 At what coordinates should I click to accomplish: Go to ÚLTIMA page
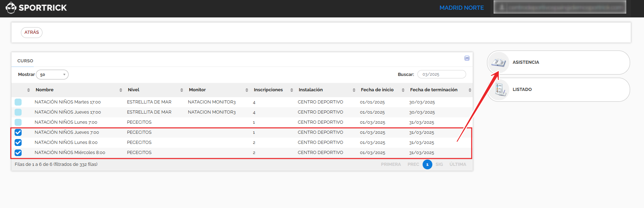pos(458,164)
